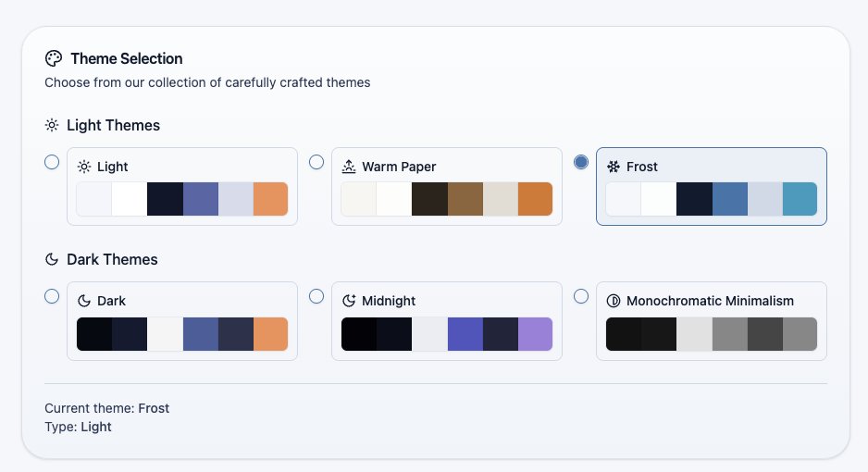Click the selected Frost radio button
Screen dimensions: 868x472
(581, 162)
